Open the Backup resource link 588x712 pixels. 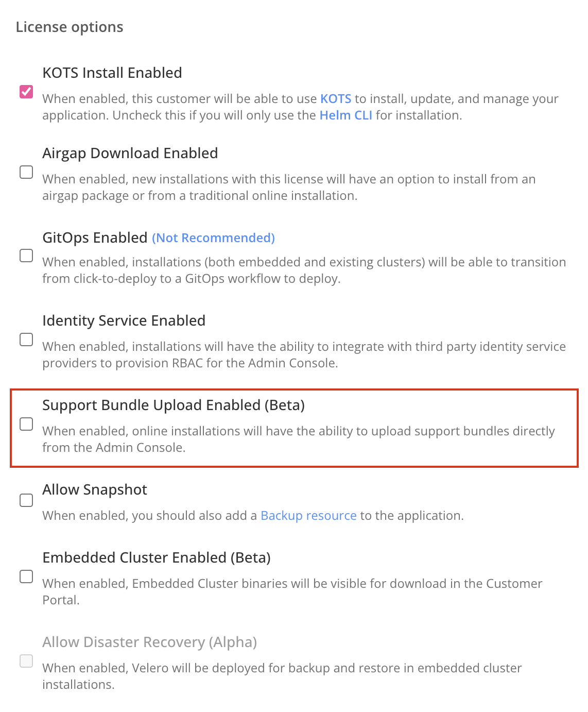309,515
